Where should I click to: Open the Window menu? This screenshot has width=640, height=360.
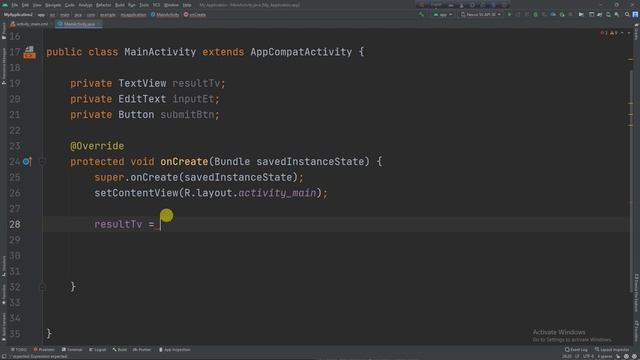click(171, 5)
